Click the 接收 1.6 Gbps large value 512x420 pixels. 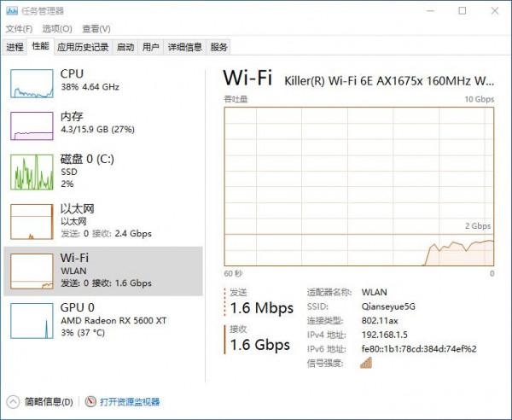coord(260,345)
